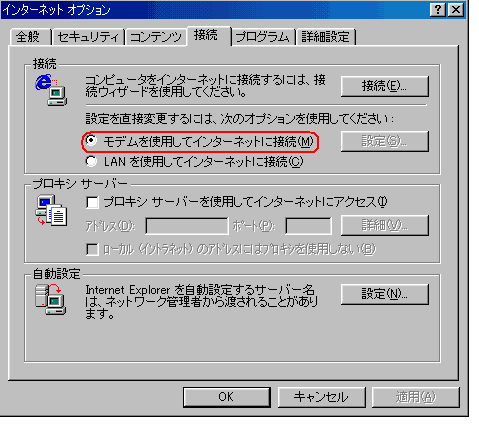Enable プロキシ サーバーを使用 checkbox

[x=92, y=202]
